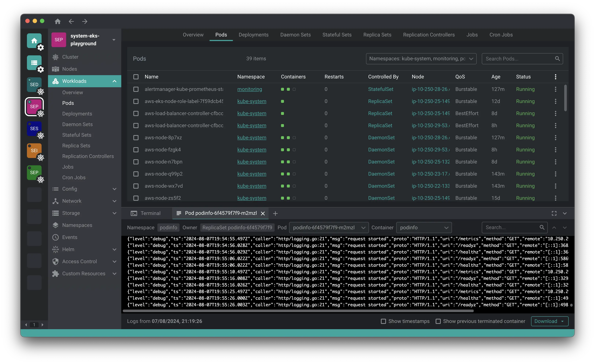Screen dimensions: 595x364
Task: Open the SED cluster icon in hotbar
Action: 34,84
